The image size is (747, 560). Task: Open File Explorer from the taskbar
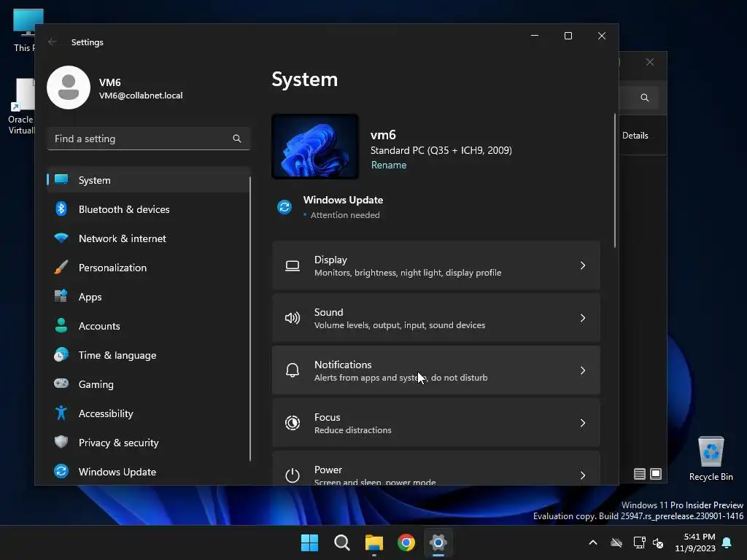[374, 542]
